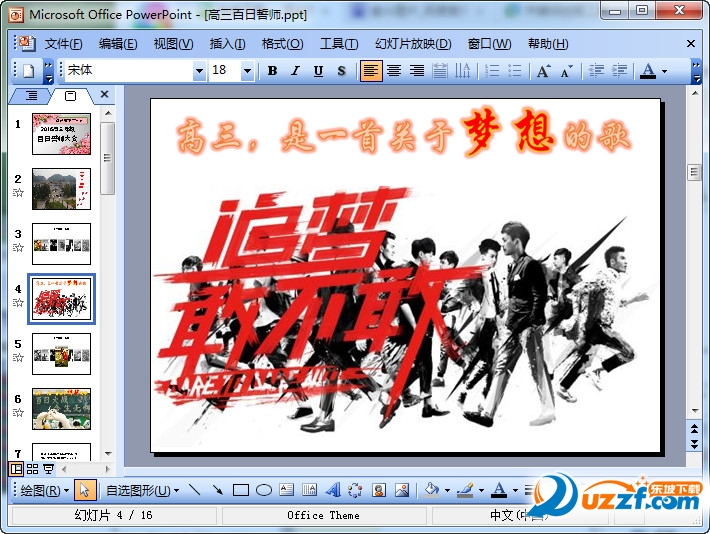Select the Arrow drawing tool
710x534 pixels.
click(217, 490)
